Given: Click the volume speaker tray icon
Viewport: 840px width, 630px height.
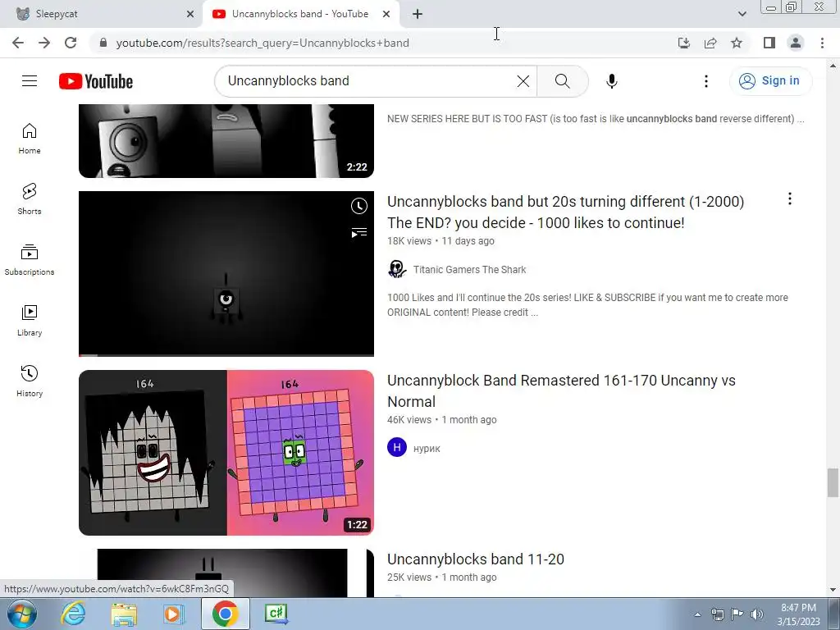Looking at the screenshot, I should click(x=757, y=614).
